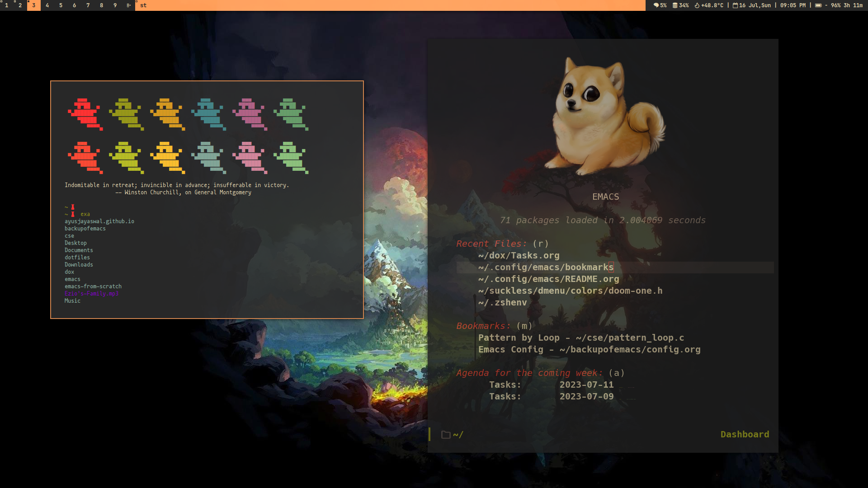
Task: Open the Pattern by Loop bookmark
Action: [x=581, y=338]
